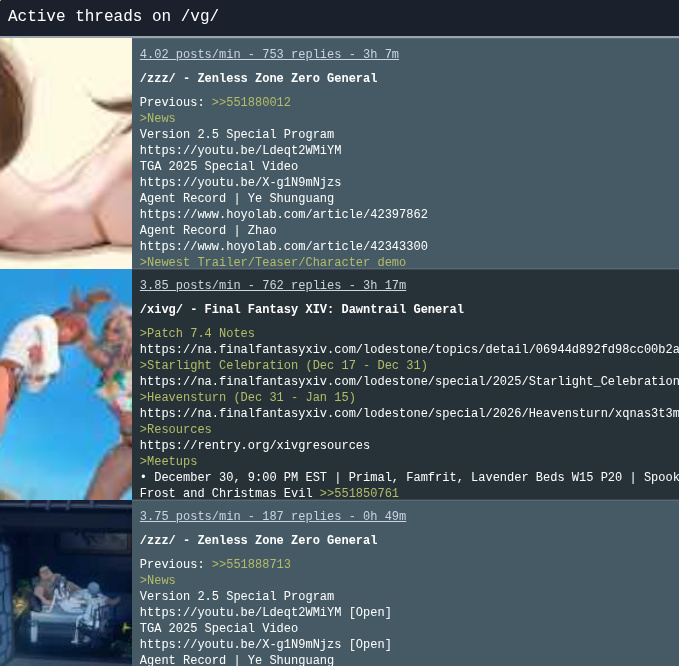
Task: Click '>Newest Trailer/Teaser/Character demo' line
Action: coord(273,262)
